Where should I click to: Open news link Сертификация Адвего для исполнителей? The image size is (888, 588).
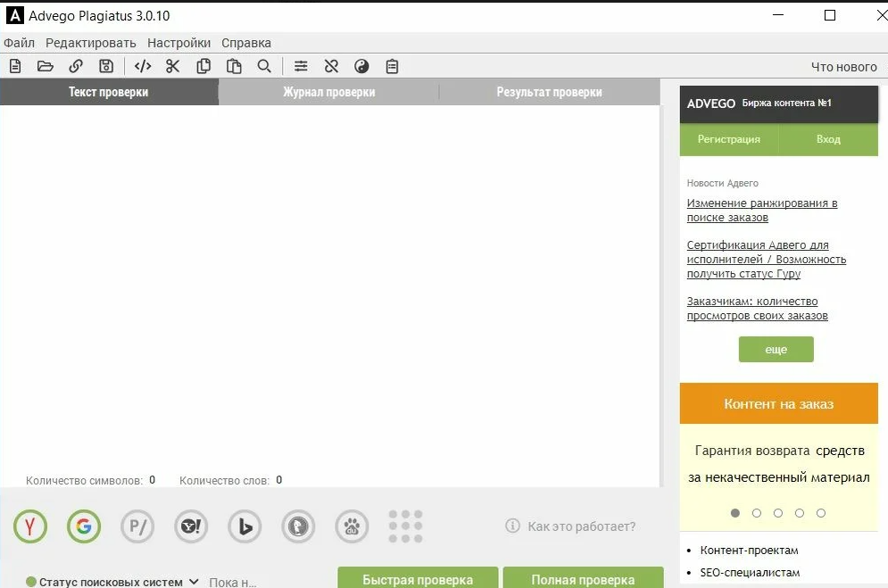click(767, 259)
